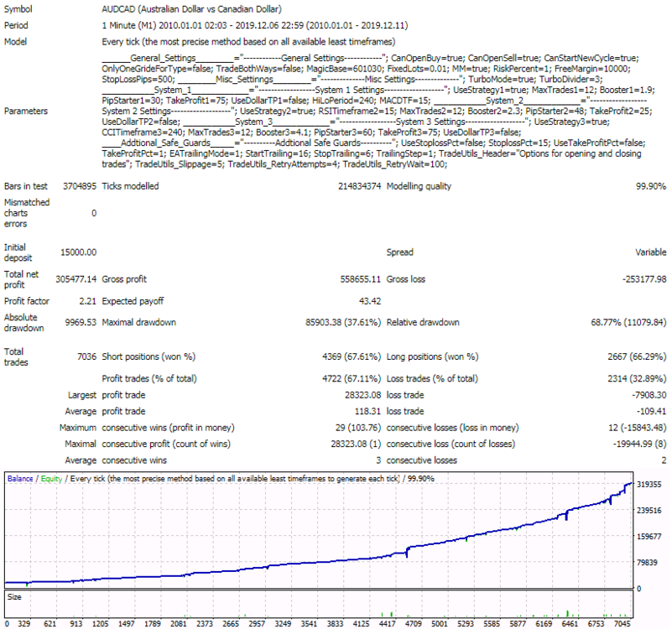Image resolution: width=672 pixels, height=629 pixels.
Task: Click the expected payoff value '43.42'
Action: coord(370,301)
